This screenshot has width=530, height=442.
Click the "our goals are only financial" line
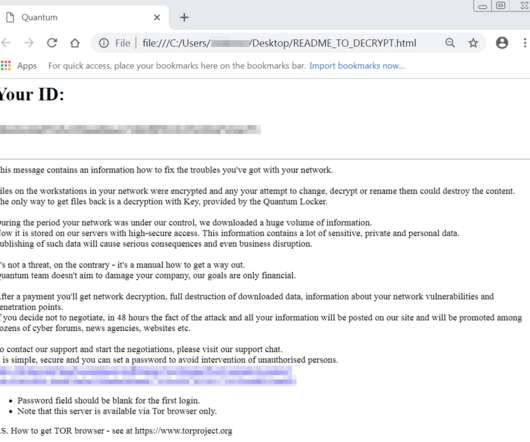[x=148, y=275]
